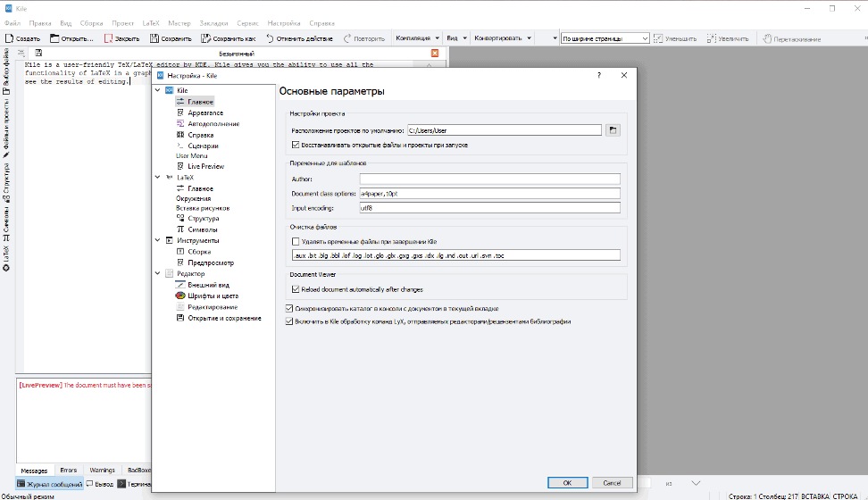Click the Document class options field
This screenshot has width=868, height=500.
click(x=490, y=193)
